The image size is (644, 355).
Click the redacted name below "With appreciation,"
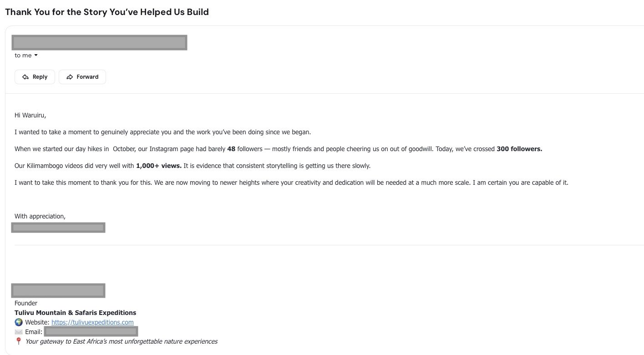tap(58, 227)
